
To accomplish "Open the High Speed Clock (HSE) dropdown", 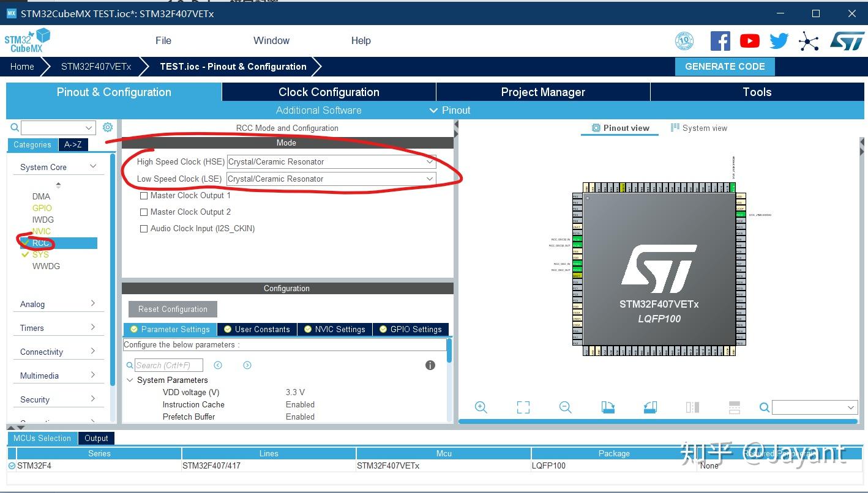I will (x=430, y=161).
